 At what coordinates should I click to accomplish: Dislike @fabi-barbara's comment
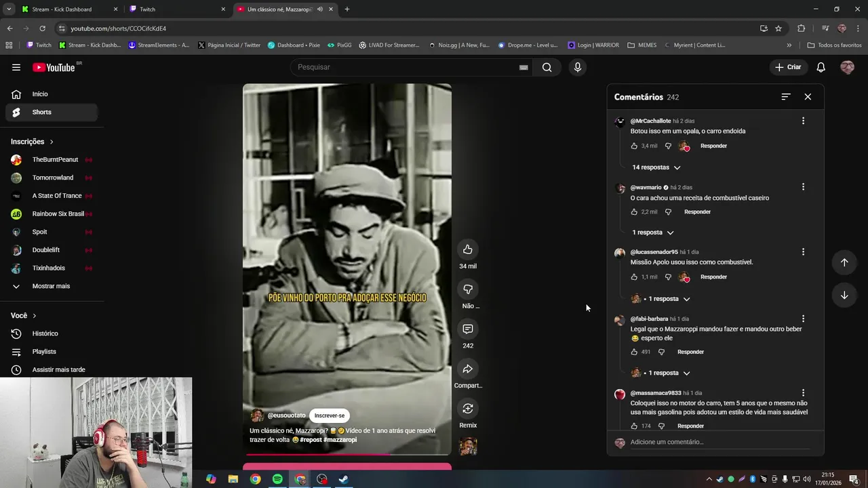(x=661, y=352)
